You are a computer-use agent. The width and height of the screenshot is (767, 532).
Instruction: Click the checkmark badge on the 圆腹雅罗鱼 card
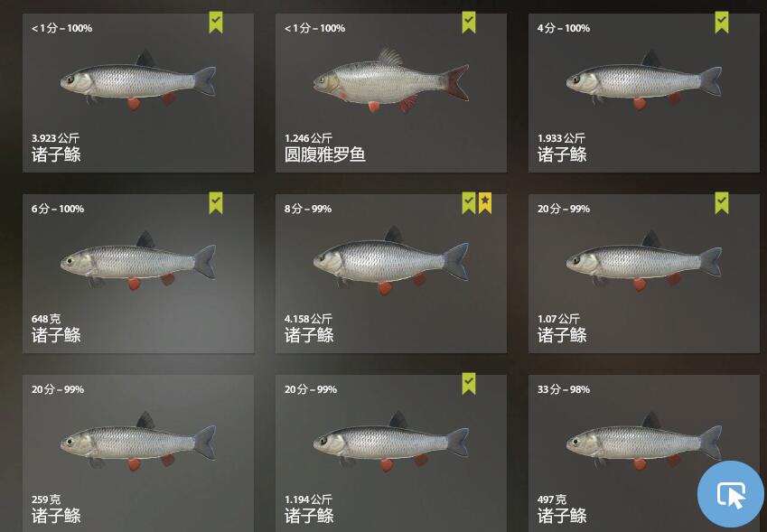[469, 23]
